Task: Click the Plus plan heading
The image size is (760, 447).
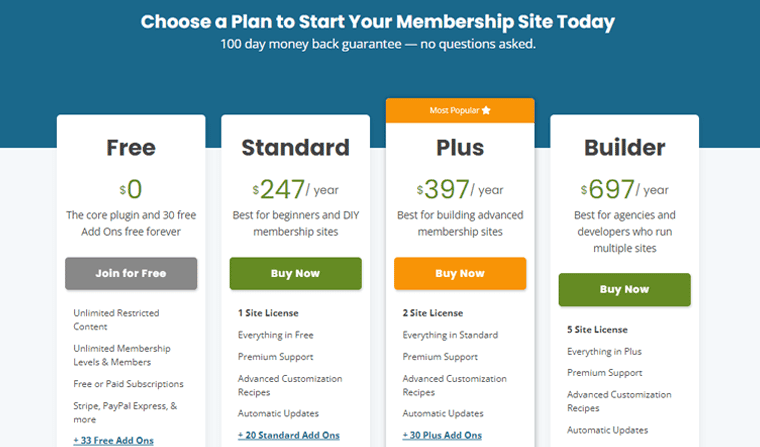Action: tap(460, 148)
